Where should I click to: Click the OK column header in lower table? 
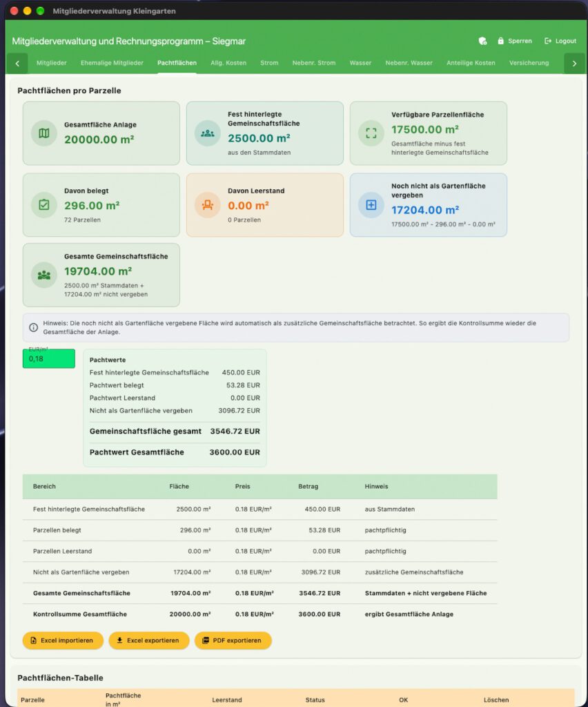[x=403, y=700]
